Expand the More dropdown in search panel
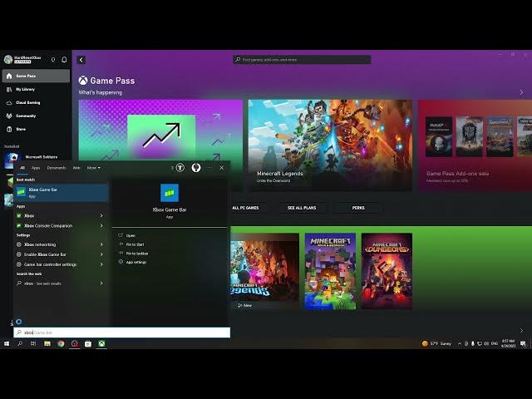Screen dimensions: 532x399 pos(94,168)
